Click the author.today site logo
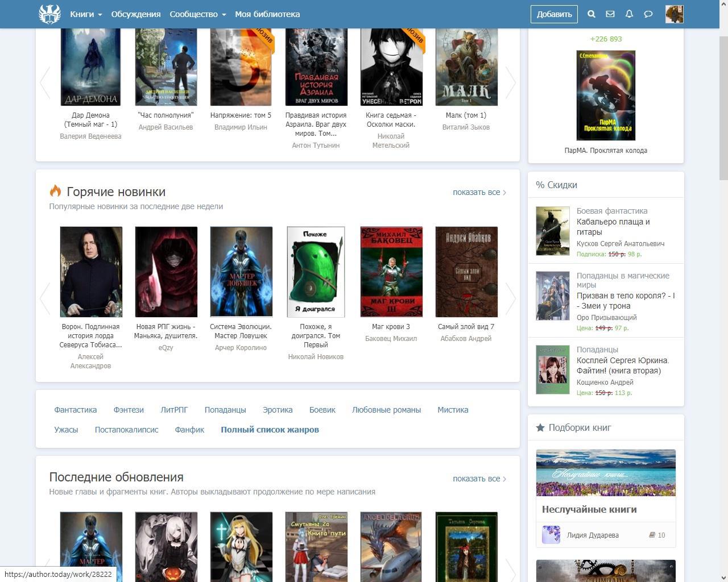This screenshot has width=728, height=582. coord(49,14)
